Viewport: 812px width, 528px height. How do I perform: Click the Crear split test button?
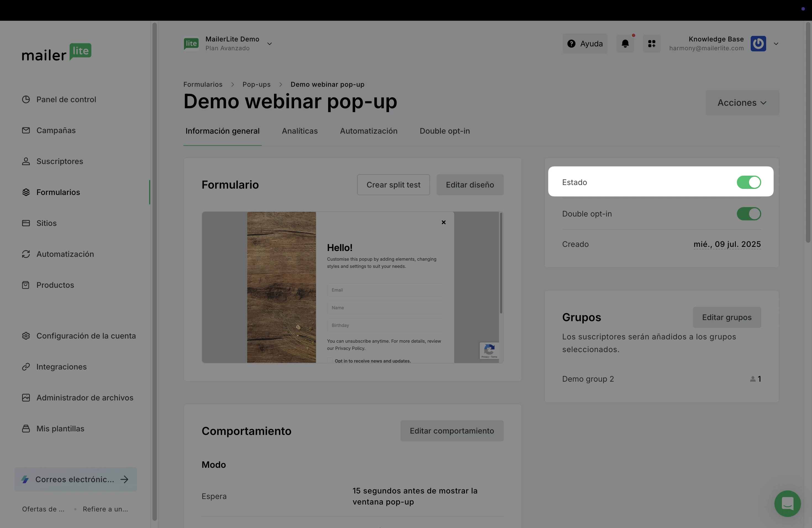click(393, 185)
